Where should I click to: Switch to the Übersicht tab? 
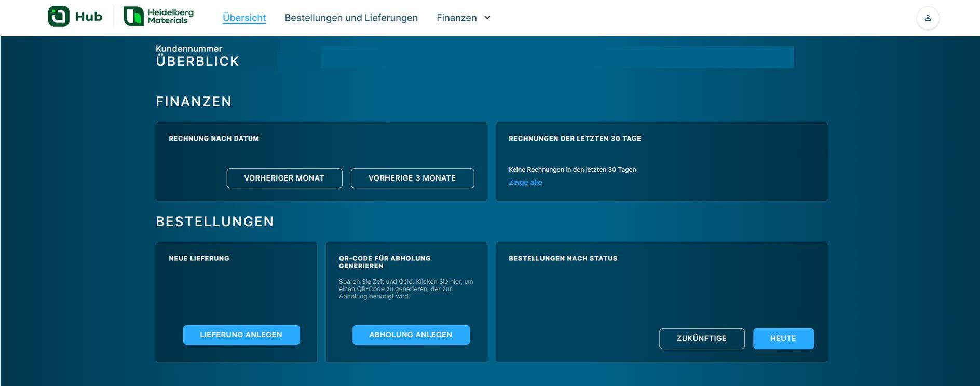point(244,18)
